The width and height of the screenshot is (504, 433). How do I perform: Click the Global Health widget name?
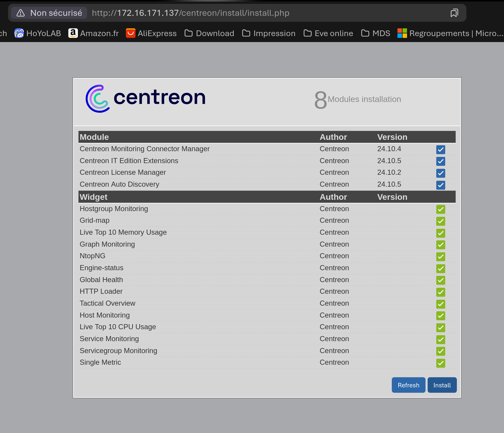[101, 280]
